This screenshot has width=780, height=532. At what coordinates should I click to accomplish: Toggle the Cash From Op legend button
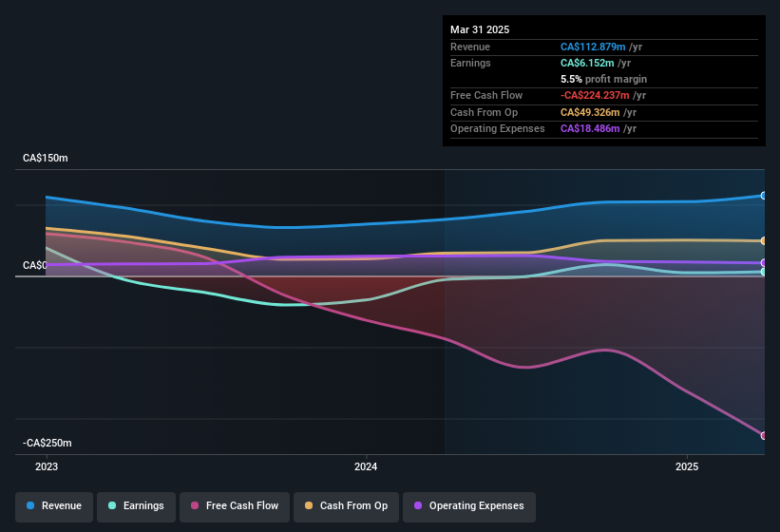[346, 506]
